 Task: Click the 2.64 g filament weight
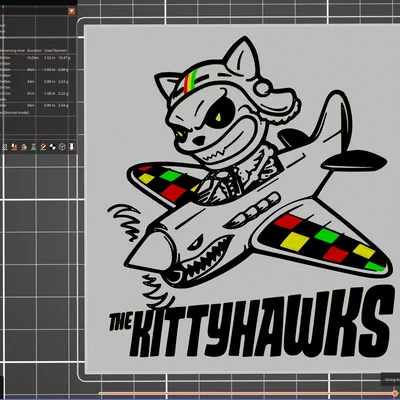point(63,106)
